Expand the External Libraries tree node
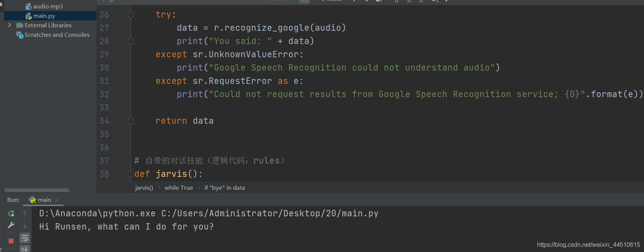644x252 pixels. tap(9, 25)
